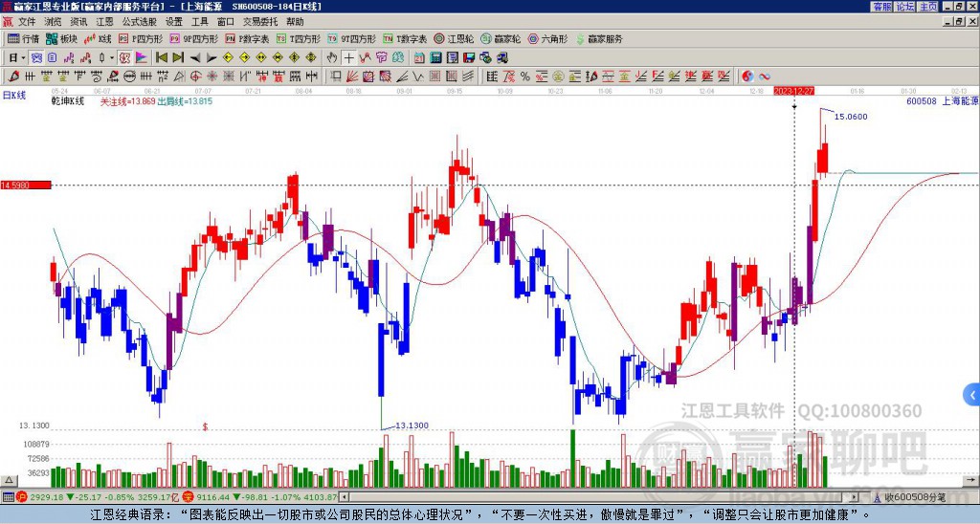The width and height of the screenshot is (980, 524).
Task: Open the 帮助 menu
Action: (295, 22)
